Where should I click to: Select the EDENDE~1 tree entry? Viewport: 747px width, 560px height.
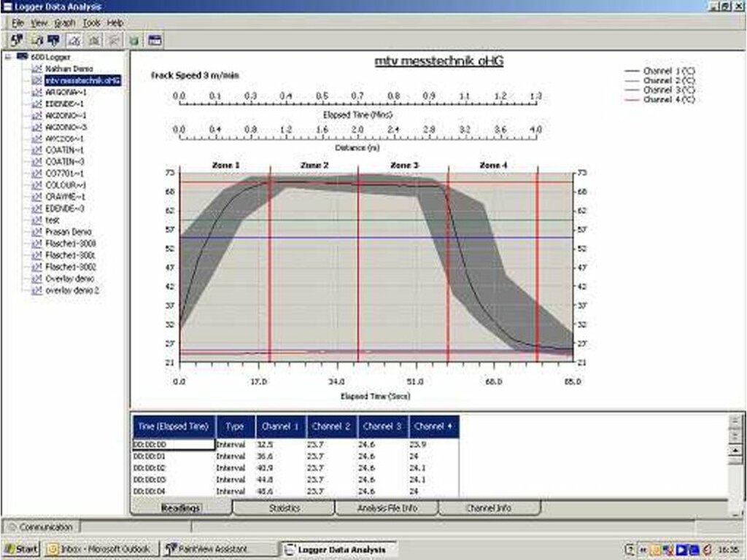point(65,104)
